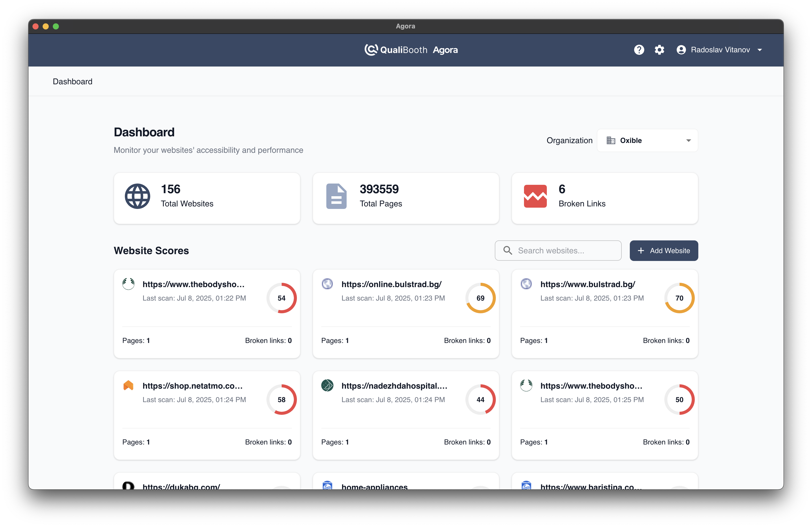Open the settings gear icon
The height and width of the screenshot is (527, 812).
click(x=659, y=50)
